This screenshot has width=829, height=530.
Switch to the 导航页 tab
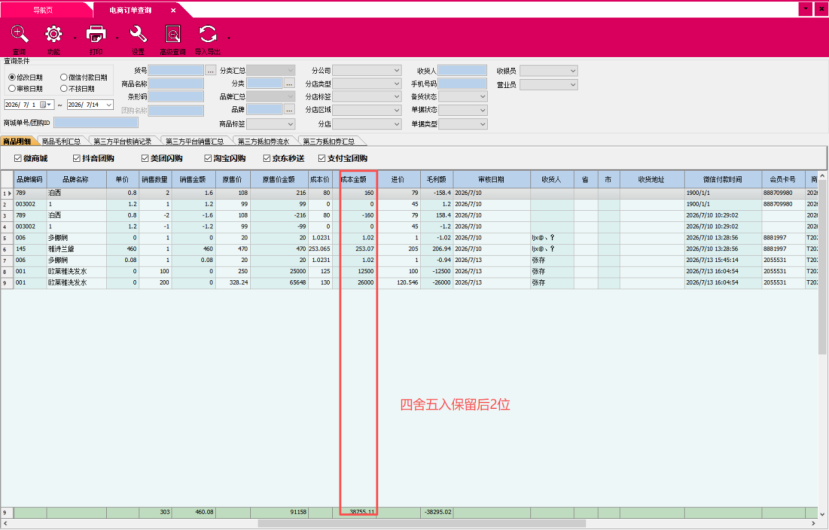tap(43, 10)
